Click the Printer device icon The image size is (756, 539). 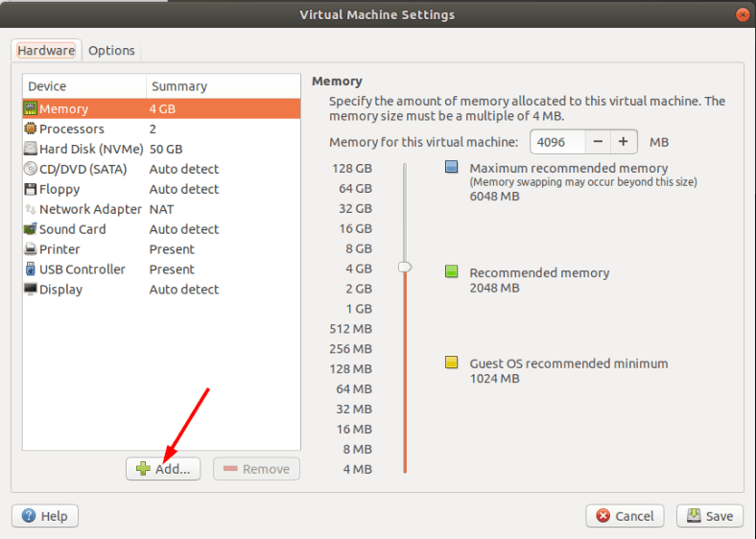click(x=31, y=249)
